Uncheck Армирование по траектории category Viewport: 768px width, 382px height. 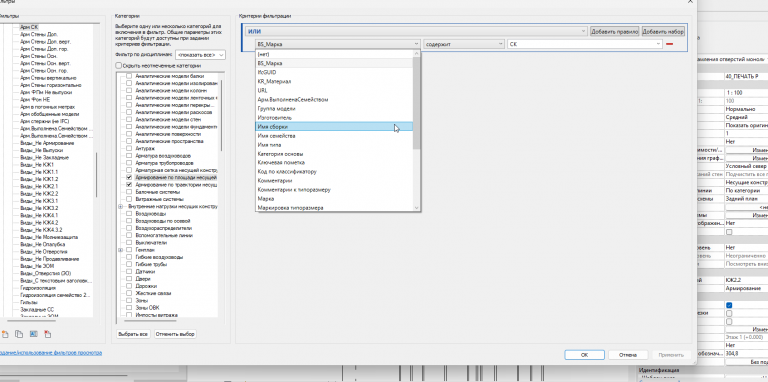click(x=129, y=185)
